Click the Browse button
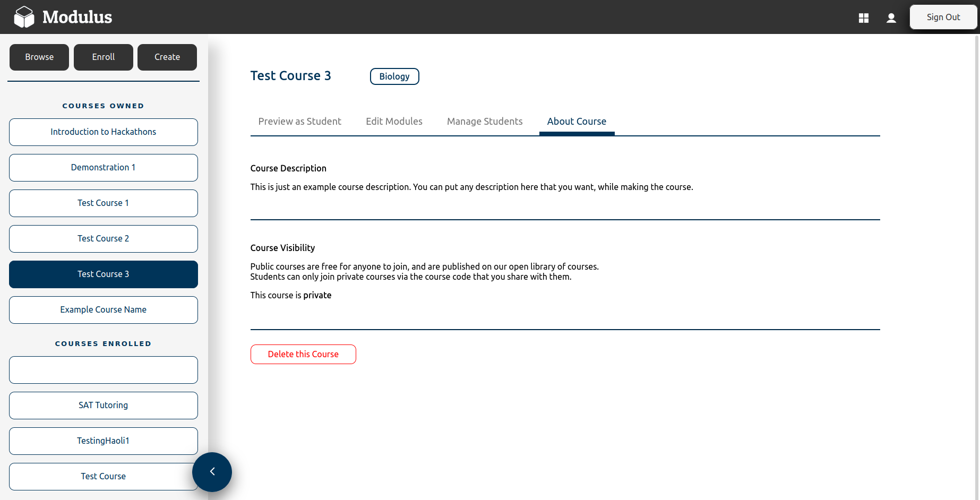This screenshot has width=980, height=500. 39,57
